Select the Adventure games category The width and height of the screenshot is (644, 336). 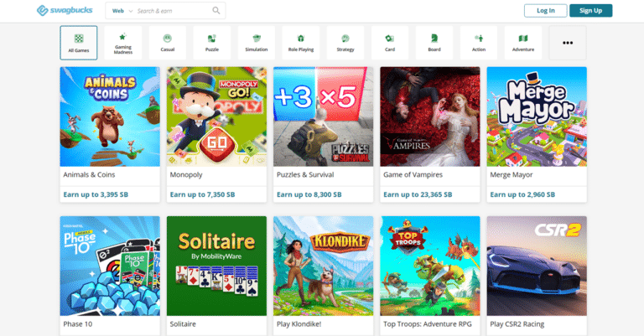point(523,43)
